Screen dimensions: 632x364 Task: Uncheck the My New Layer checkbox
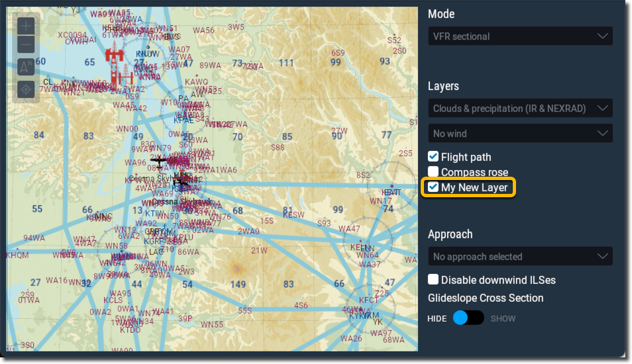[433, 187]
